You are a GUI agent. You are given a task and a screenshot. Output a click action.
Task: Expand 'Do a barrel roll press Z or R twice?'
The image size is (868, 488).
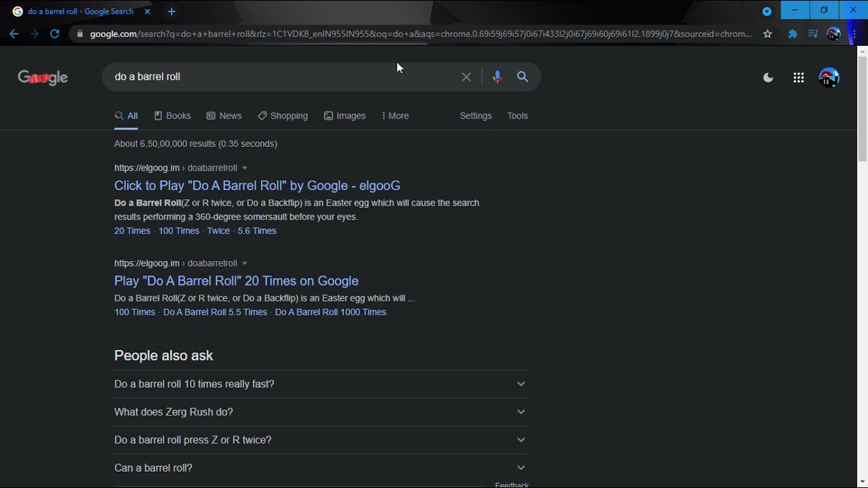[x=321, y=440]
